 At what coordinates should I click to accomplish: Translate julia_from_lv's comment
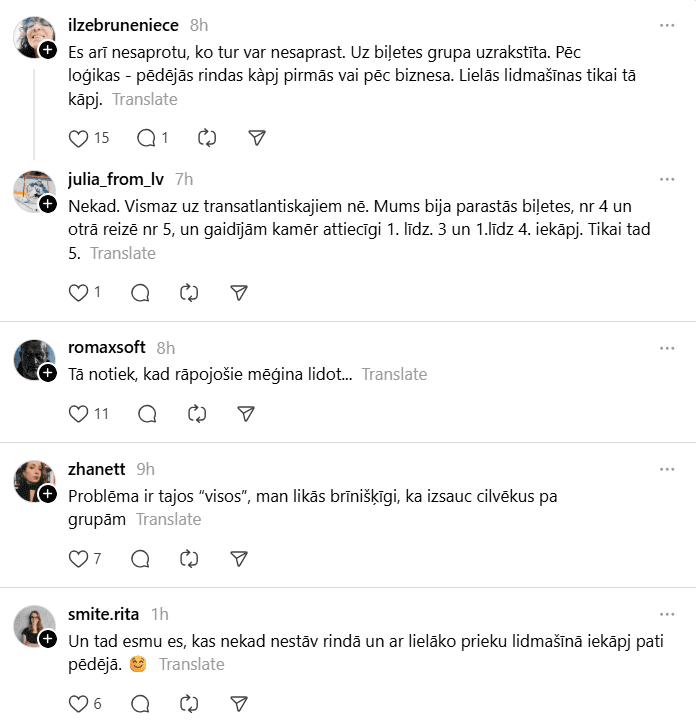click(123, 253)
